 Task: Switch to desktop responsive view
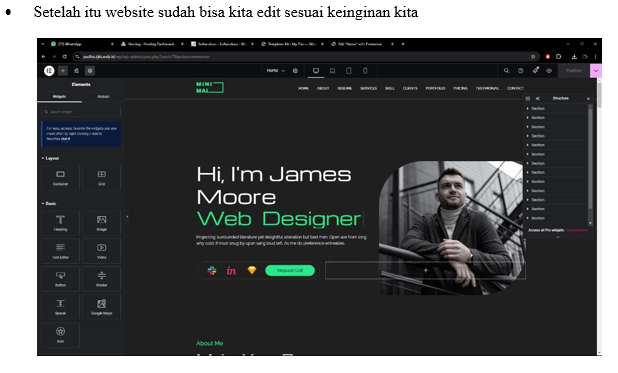coord(316,71)
